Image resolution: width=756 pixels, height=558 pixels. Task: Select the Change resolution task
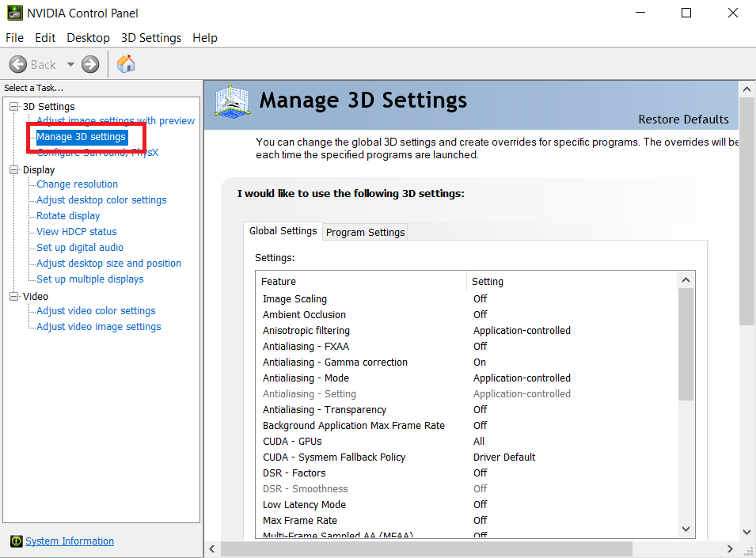pyautogui.click(x=77, y=184)
